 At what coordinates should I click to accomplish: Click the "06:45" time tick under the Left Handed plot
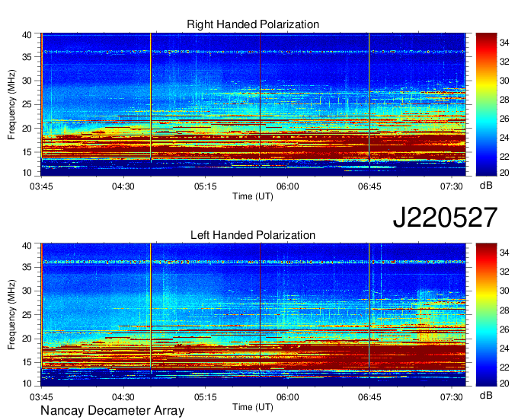tap(369, 397)
